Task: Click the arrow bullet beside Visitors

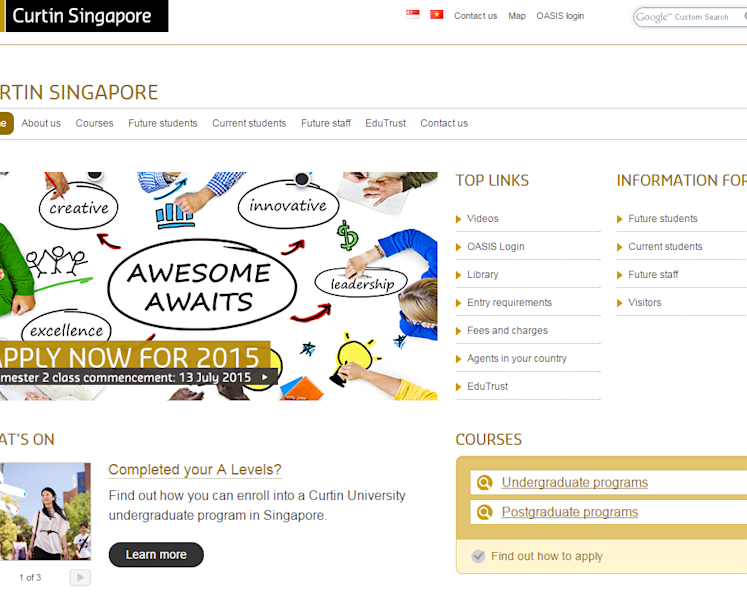Action: click(619, 303)
